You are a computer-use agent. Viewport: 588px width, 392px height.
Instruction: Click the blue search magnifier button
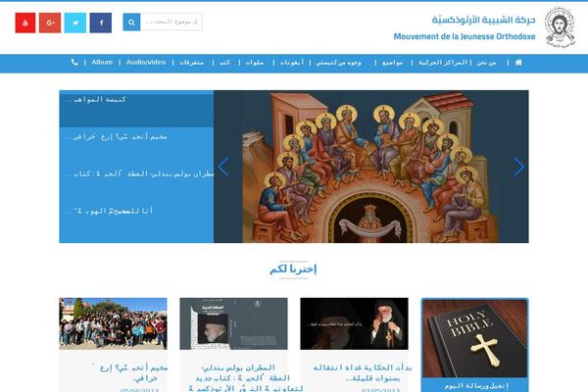(x=131, y=23)
